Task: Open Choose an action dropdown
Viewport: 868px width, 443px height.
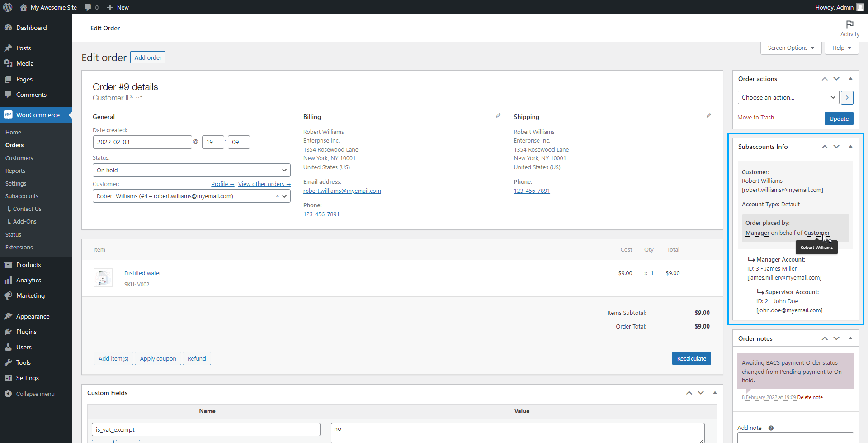Action: 788,97
